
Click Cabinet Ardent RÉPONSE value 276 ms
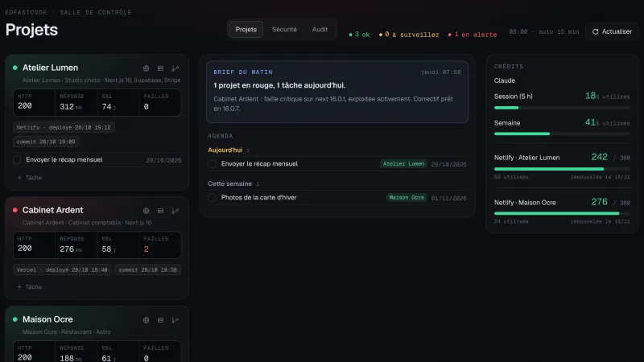71,249
